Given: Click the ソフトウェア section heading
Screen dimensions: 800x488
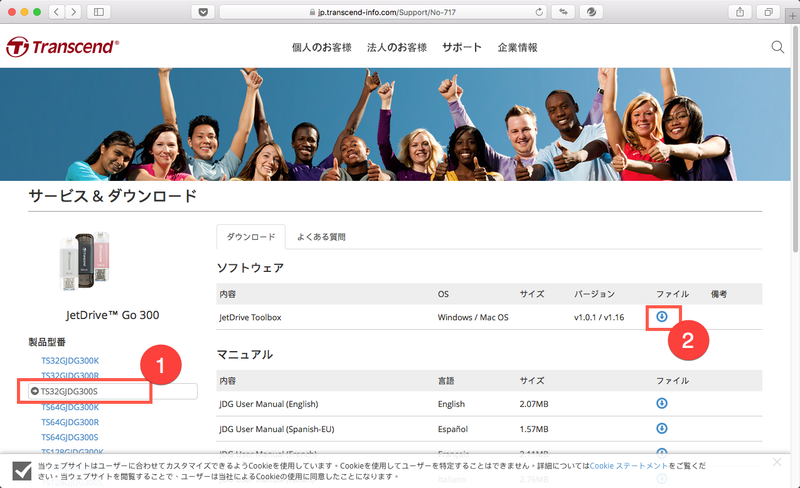Looking at the screenshot, I should (x=251, y=267).
